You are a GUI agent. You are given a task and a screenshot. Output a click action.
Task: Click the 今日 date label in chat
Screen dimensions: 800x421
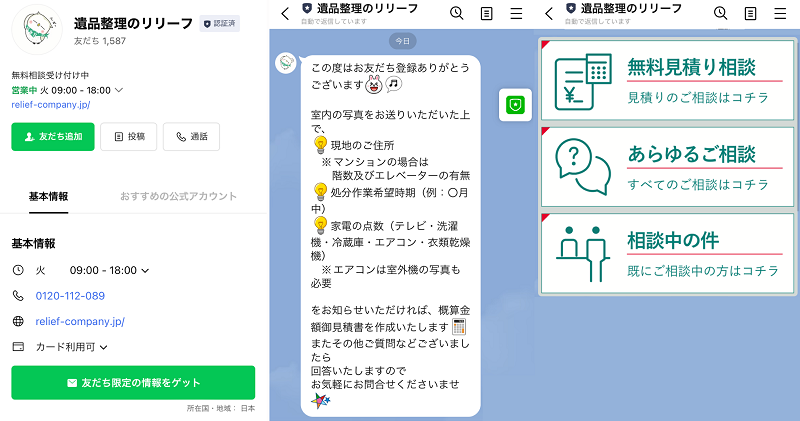403,41
